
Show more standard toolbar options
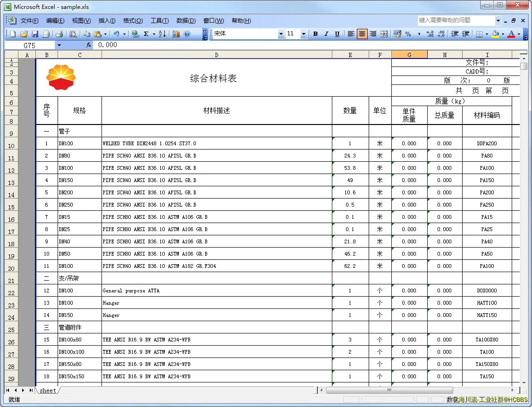tap(205, 34)
